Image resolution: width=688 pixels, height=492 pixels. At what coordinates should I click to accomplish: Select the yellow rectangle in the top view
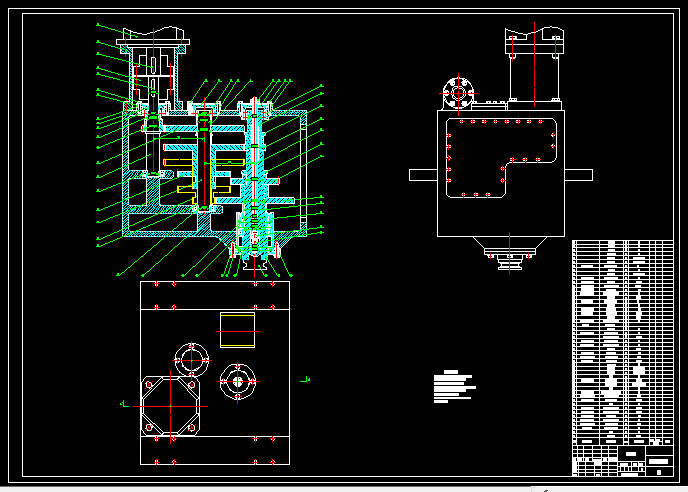237,330
